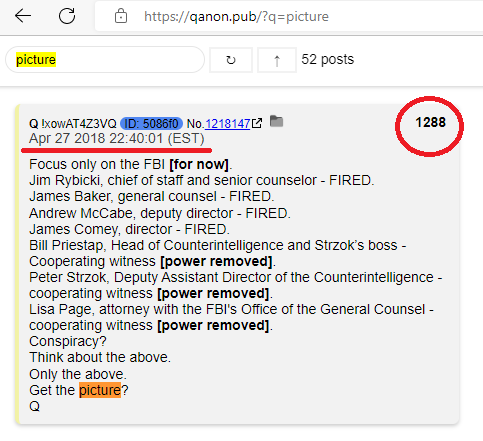
Task: Reload the page with the refresh icon
Action: [x=67, y=16]
